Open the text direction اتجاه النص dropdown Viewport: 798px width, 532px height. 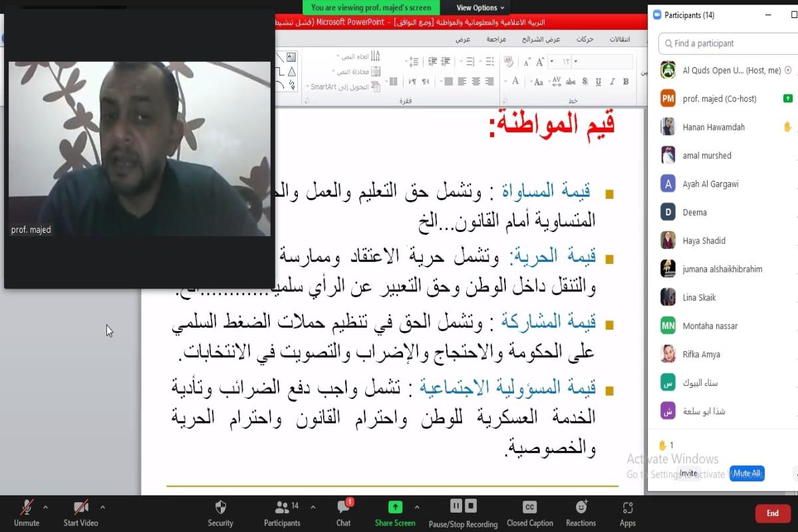359,57
